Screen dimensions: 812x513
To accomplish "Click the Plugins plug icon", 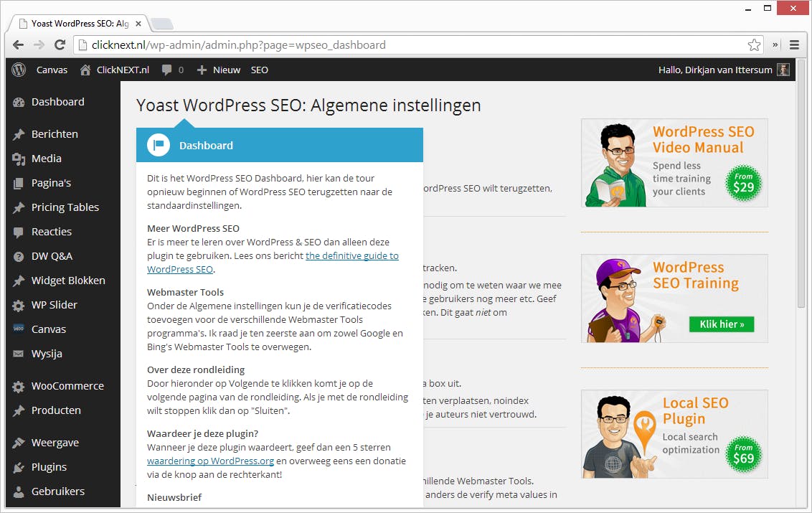I will click(19, 467).
